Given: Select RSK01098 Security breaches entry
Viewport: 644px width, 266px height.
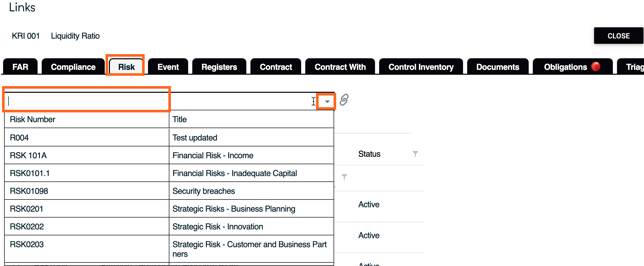Looking at the screenshot, I should tap(169, 191).
